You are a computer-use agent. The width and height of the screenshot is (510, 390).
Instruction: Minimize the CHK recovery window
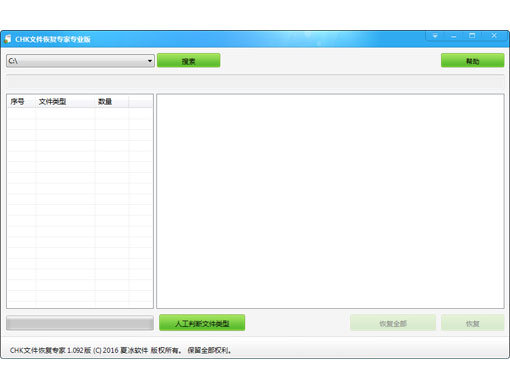453,36
